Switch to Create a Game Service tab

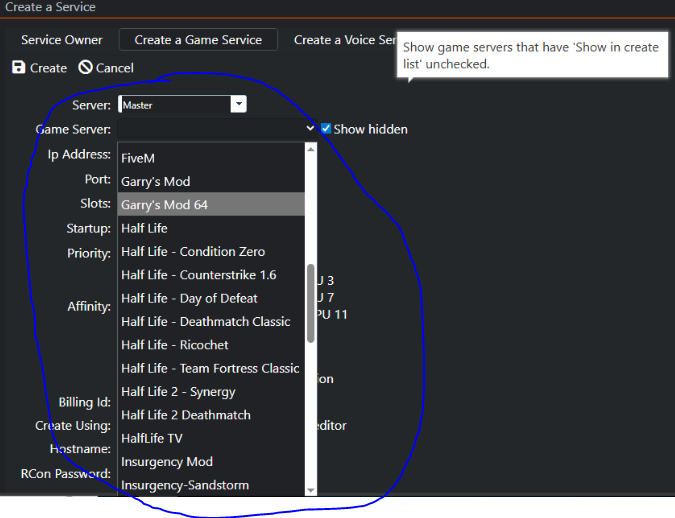point(198,40)
